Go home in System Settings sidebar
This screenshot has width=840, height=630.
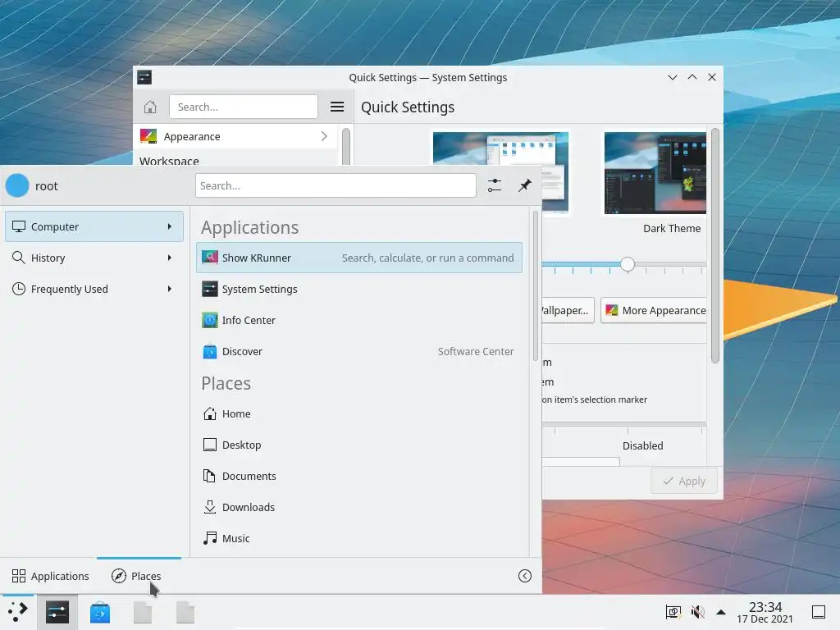[150, 107]
